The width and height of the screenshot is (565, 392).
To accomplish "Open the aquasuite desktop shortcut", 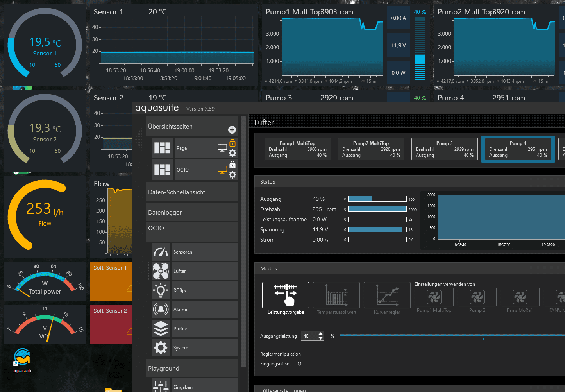I will tap(22, 360).
